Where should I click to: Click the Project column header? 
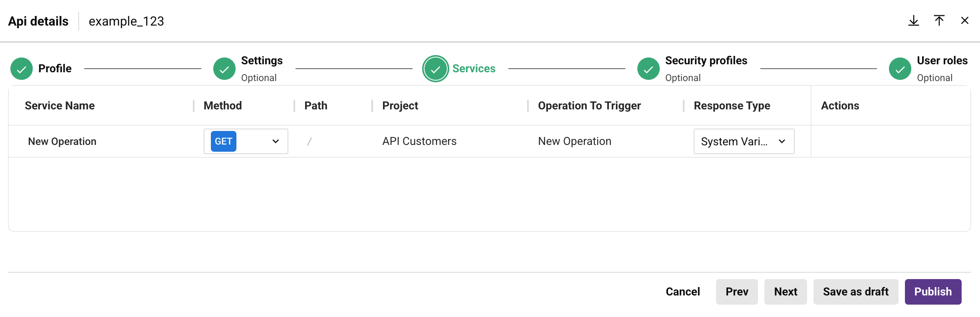point(400,106)
